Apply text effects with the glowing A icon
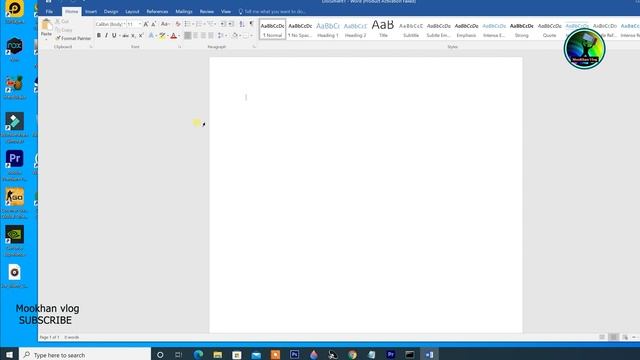The height and width of the screenshot is (360, 640). [x=151, y=36]
